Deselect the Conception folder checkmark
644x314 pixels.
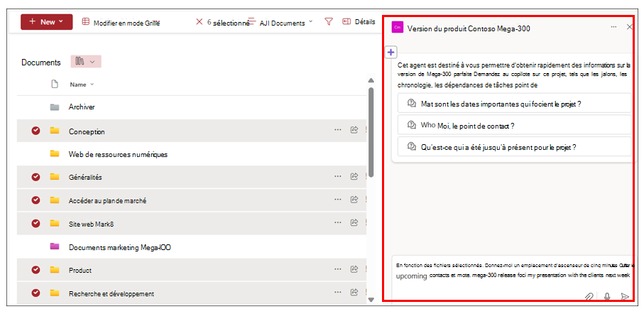[36, 131]
